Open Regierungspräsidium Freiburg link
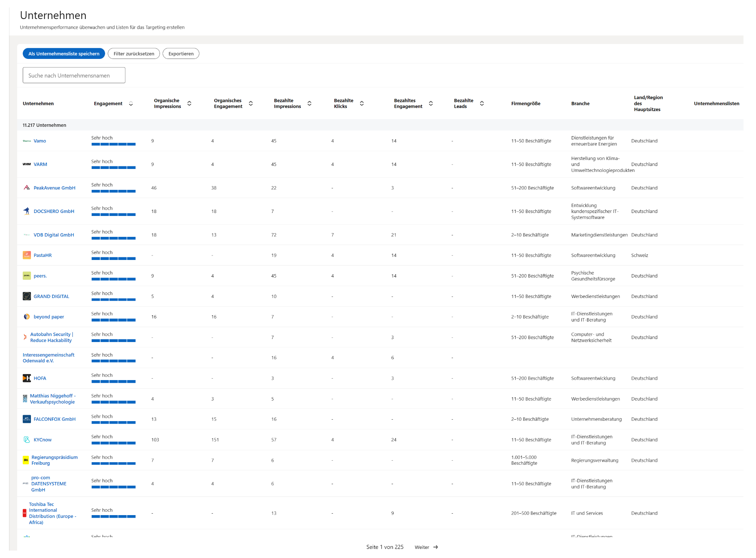The width and height of the screenshot is (756, 558). click(x=54, y=460)
